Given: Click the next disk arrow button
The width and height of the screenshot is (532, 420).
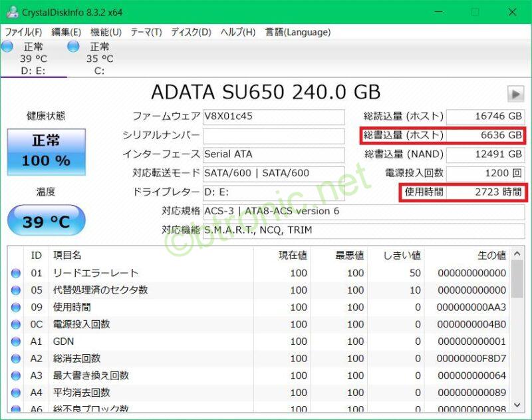Looking at the screenshot, I should pos(516,94).
